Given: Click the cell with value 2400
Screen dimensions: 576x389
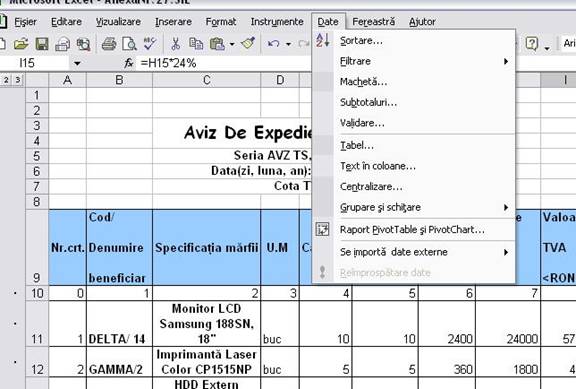Looking at the screenshot, I should point(447,324).
